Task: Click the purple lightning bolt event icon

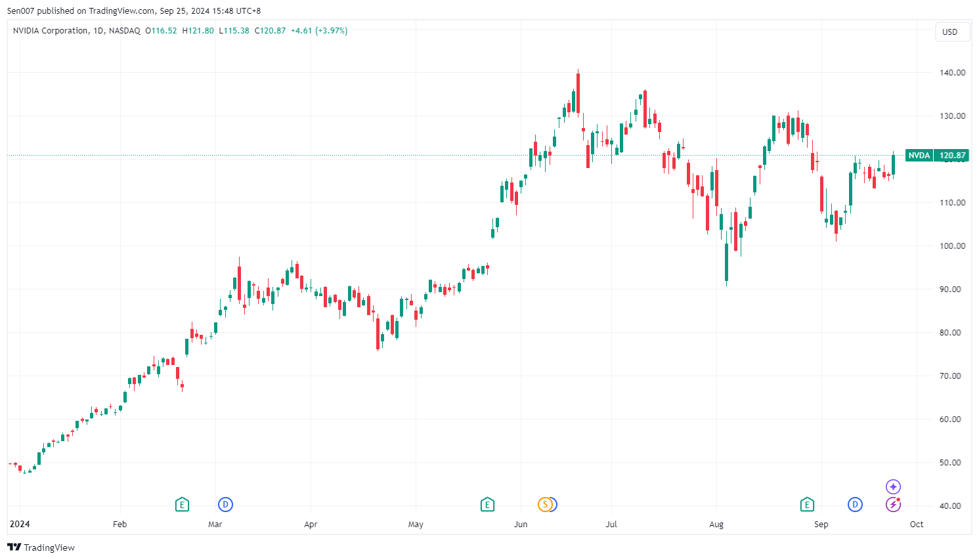Action: tap(893, 504)
